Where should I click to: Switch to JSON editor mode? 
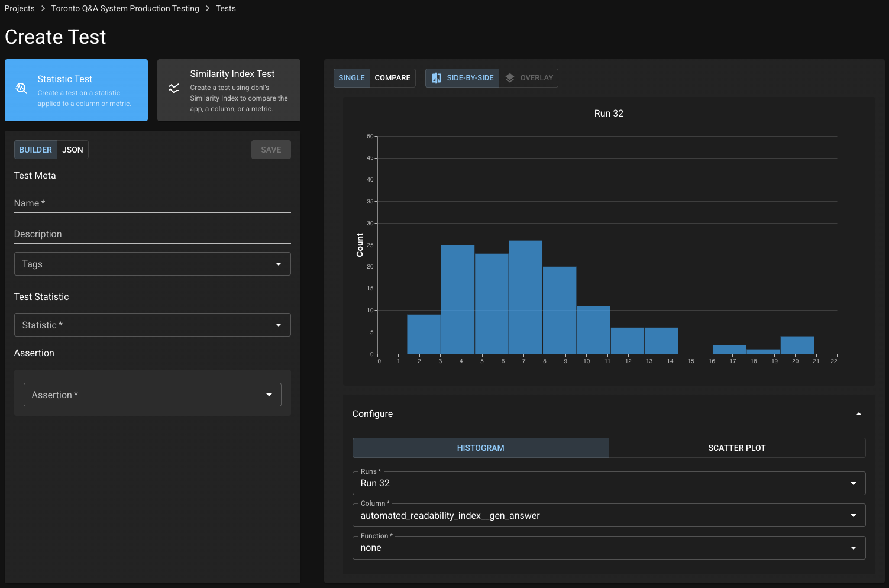(x=73, y=150)
